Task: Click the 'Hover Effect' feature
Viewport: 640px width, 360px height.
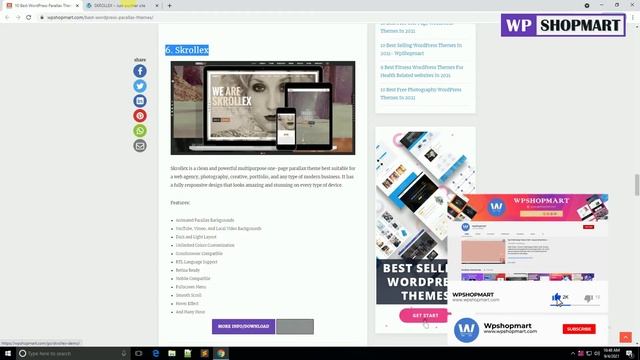Action: [187, 304]
